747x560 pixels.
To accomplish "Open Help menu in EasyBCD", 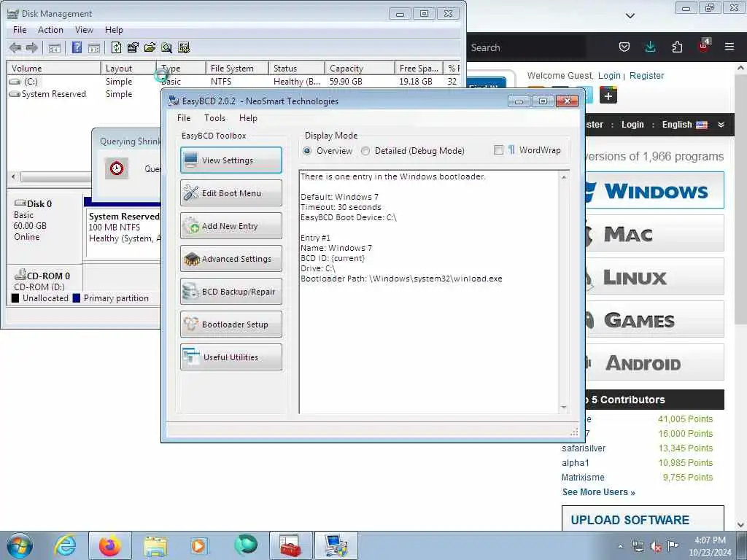I will coord(248,117).
